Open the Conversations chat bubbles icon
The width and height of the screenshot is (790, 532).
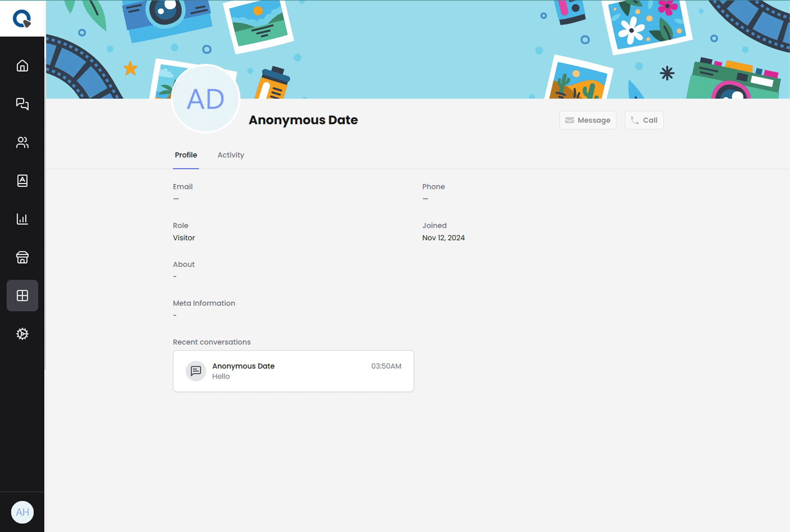tap(22, 104)
